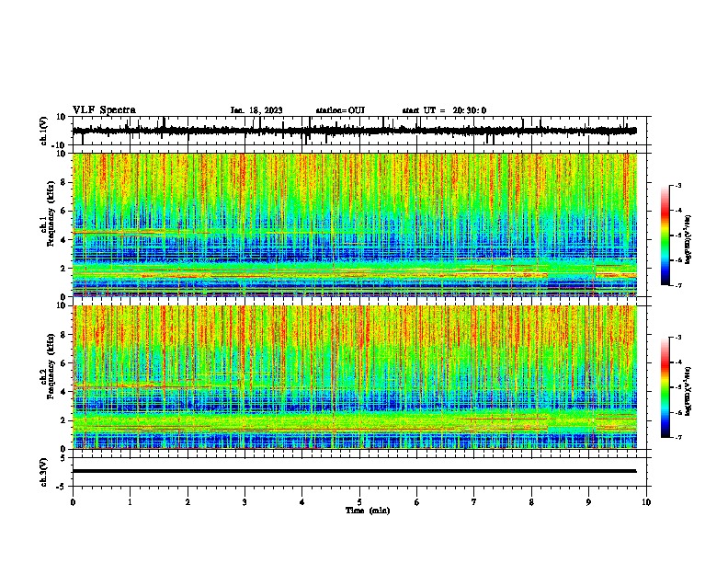728x563 pixels.
Task: Click the ch.2 colorbar "log(PSD)" label
Action: (x=688, y=392)
